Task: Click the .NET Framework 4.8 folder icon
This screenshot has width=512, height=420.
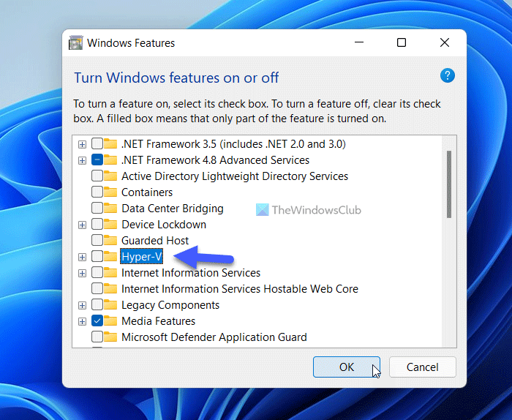Action: point(110,160)
